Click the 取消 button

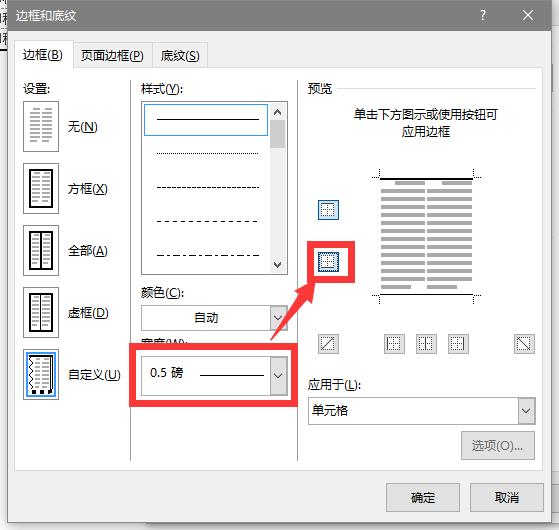[507, 498]
